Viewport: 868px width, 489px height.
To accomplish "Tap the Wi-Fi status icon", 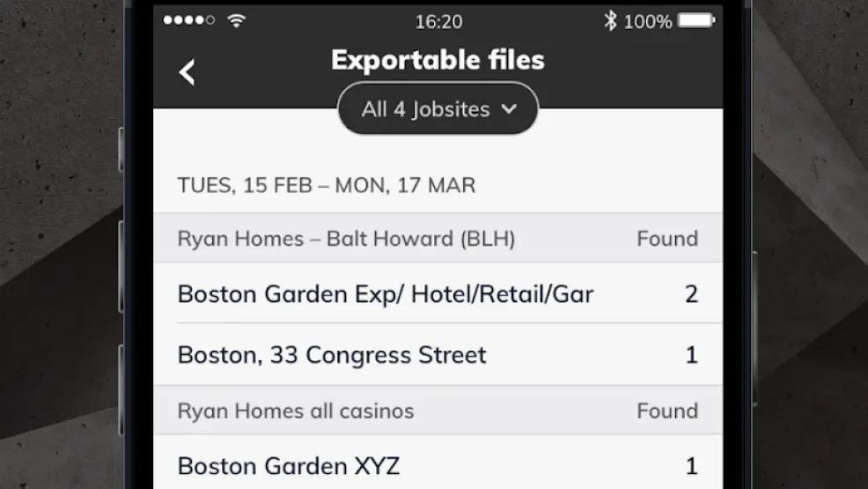I will 237,20.
